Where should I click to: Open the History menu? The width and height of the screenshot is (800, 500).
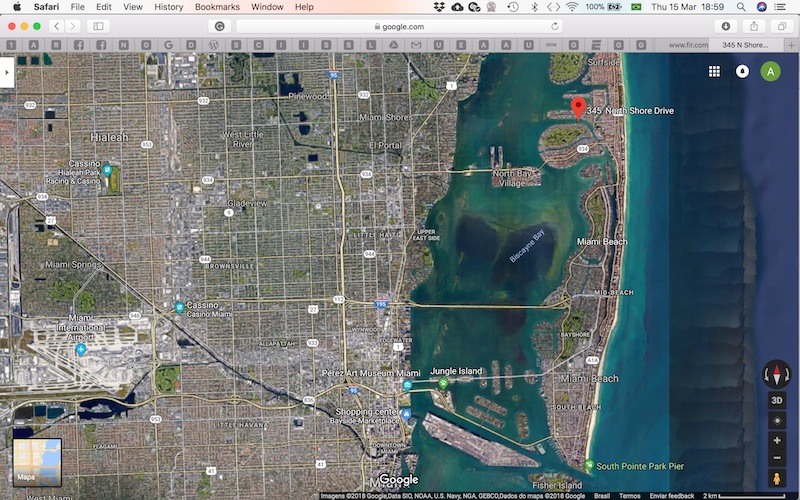(168, 7)
